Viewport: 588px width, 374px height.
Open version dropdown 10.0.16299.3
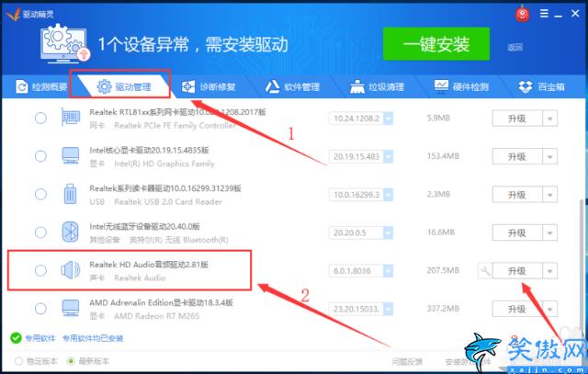click(x=388, y=194)
